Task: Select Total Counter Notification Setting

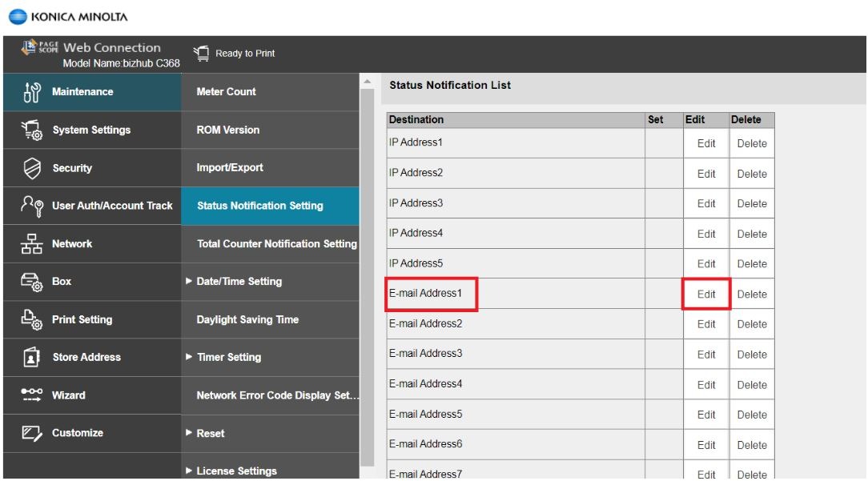Action: [x=276, y=244]
